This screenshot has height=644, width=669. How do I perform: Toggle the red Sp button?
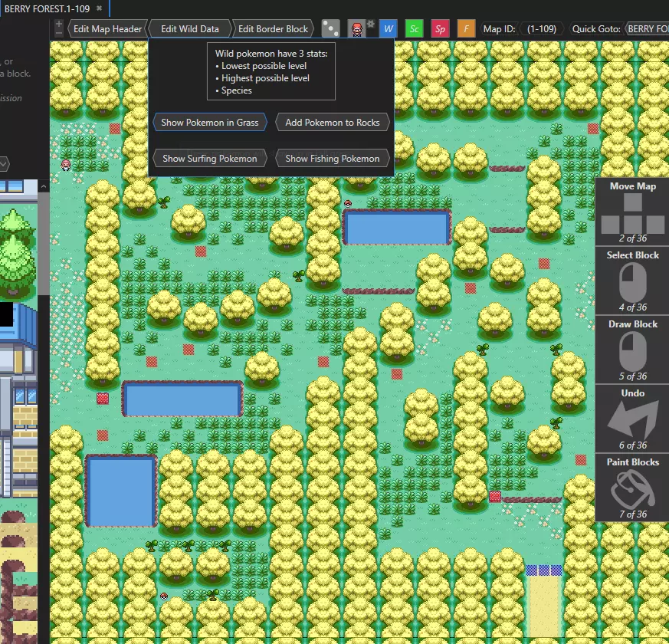pos(441,29)
